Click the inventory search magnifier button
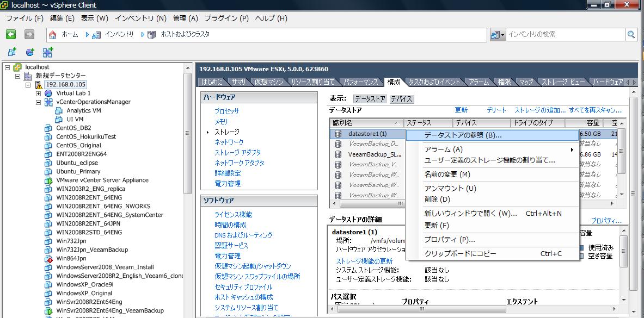Image resolution: width=644 pixels, height=318 pixels. click(x=631, y=35)
